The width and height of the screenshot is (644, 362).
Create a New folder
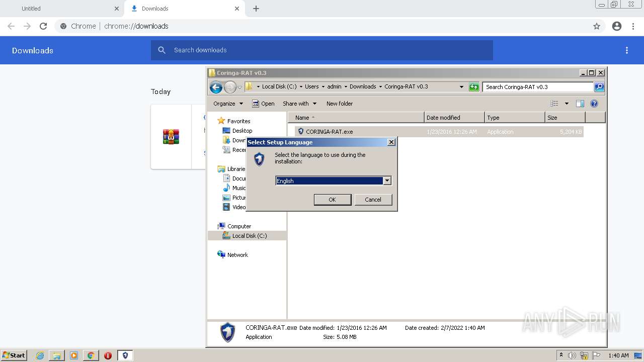[x=340, y=104]
